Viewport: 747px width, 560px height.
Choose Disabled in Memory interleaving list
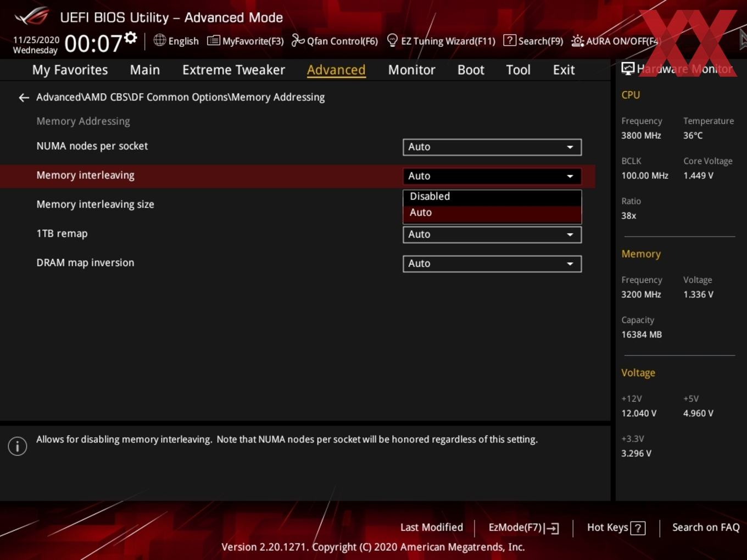(x=492, y=197)
